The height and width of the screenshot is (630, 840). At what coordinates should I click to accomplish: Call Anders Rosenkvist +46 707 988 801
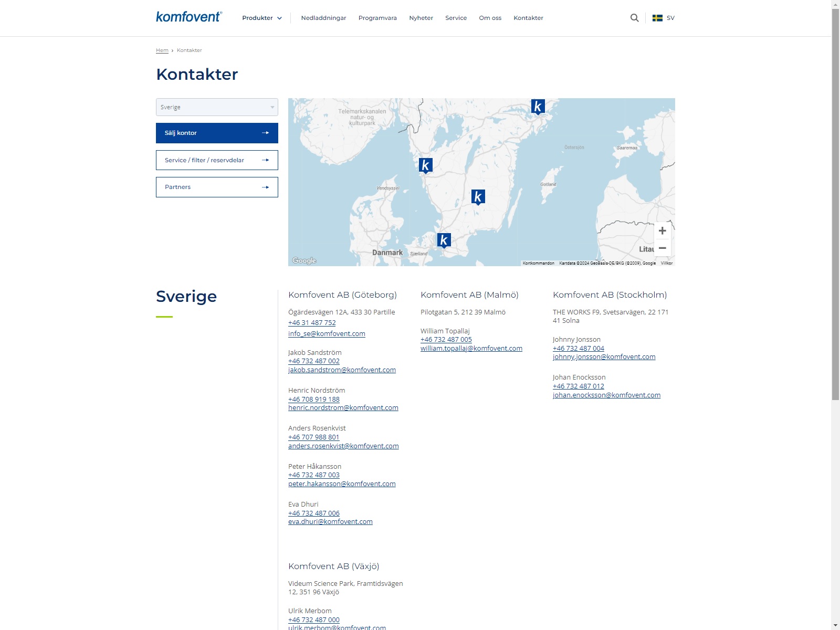coord(314,437)
